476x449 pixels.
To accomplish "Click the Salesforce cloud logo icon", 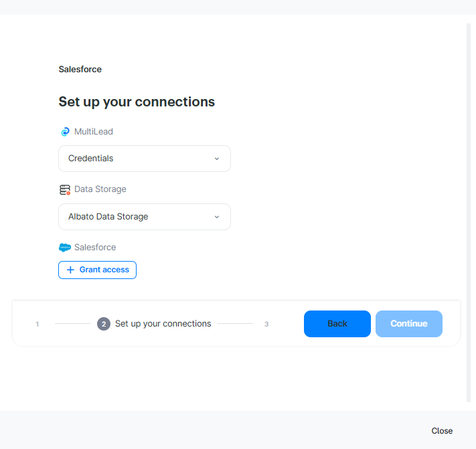I will point(65,248).
